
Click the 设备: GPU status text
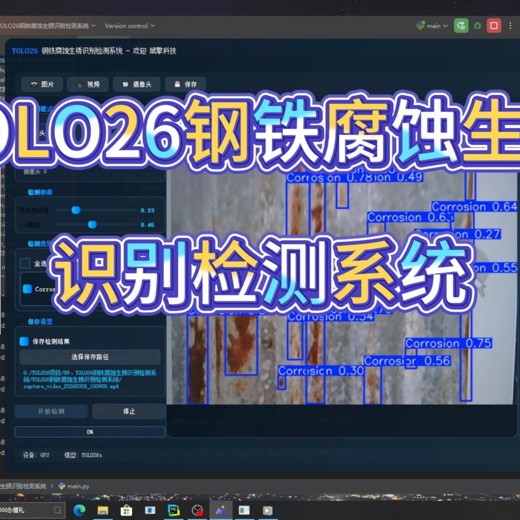[x=36, y=455]
